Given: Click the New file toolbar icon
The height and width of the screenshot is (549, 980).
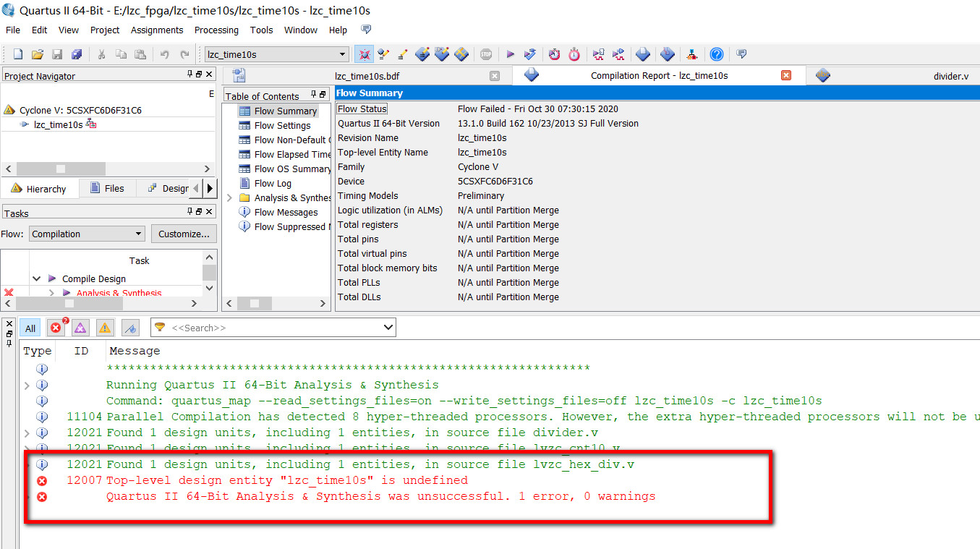Looking at the screenshot, I should pos(18,54).
